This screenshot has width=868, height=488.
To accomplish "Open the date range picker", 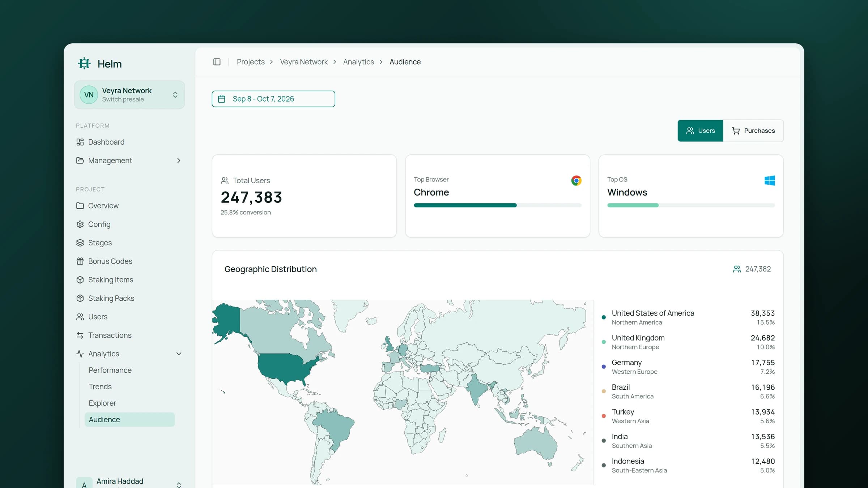I will click(x=273, y=99).
